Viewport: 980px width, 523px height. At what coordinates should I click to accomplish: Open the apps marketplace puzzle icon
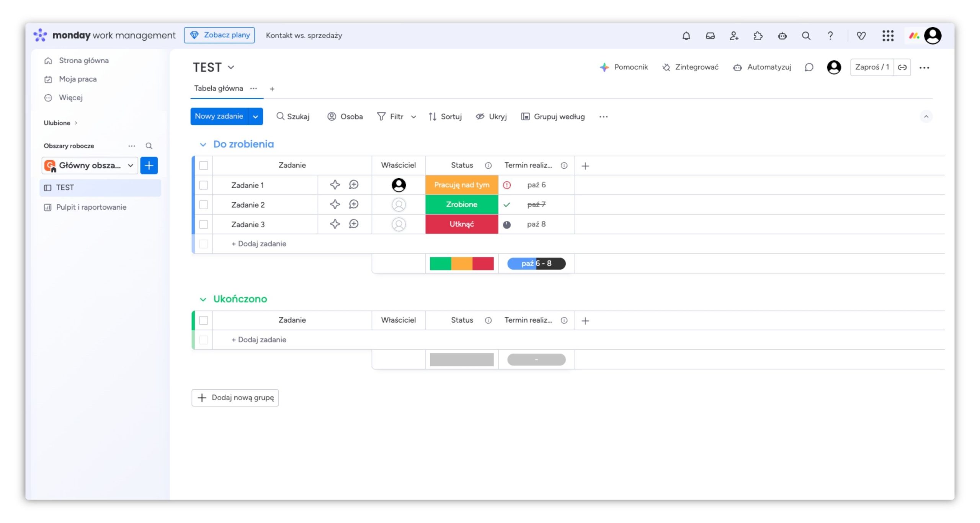click(758, 36)
